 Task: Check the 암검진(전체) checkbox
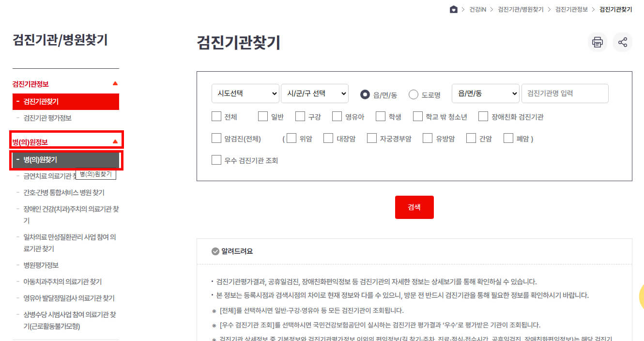[x=216, y=138]
